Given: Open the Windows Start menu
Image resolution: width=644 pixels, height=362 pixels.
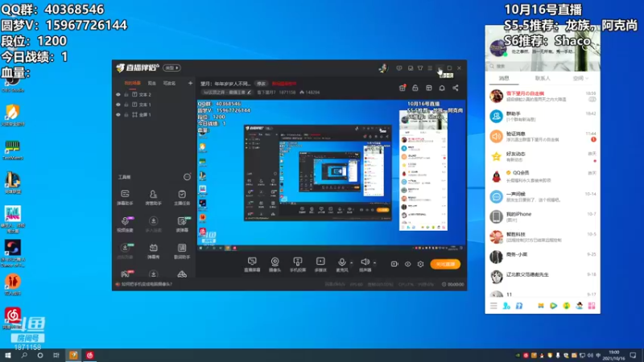Looking at the screenshot, I should (x=8, y=356).
